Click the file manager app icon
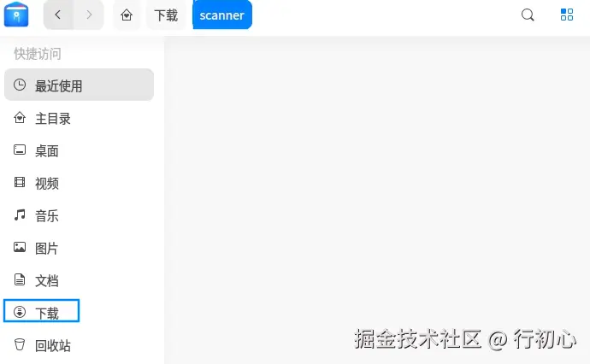The height and width of the screenshot is (364, 590). (16, 15)
